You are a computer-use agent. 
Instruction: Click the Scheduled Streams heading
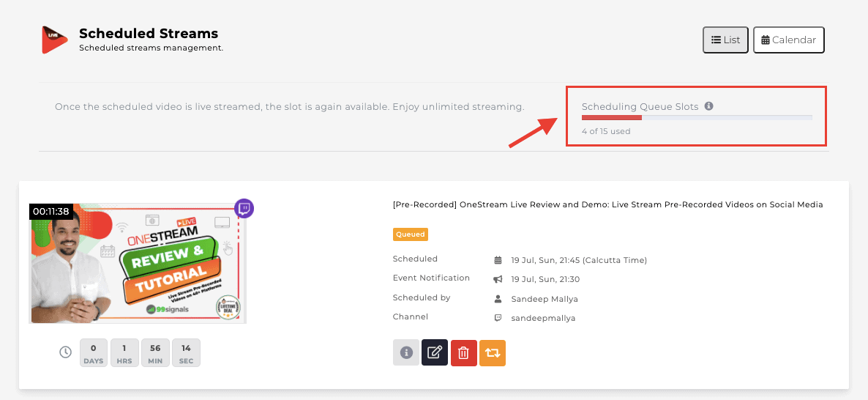[x=149, y=33]
